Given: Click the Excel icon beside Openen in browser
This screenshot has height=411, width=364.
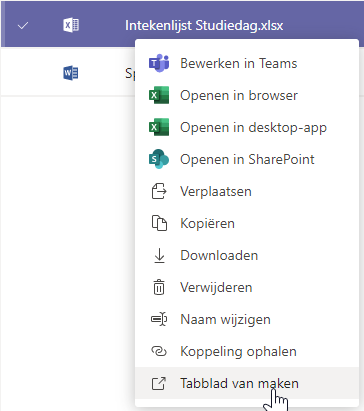Looking at the screenshot, I should pos(159,95).
